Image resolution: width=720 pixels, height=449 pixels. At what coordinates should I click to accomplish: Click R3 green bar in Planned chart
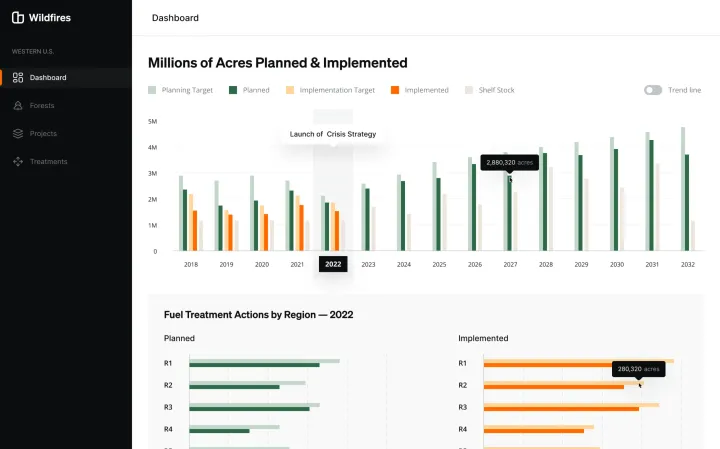249,409
